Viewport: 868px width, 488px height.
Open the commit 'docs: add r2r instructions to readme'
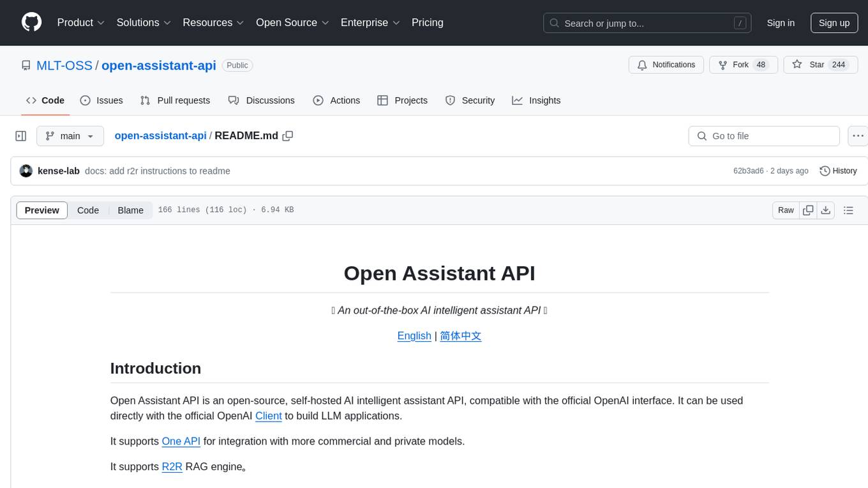[158, 171]
